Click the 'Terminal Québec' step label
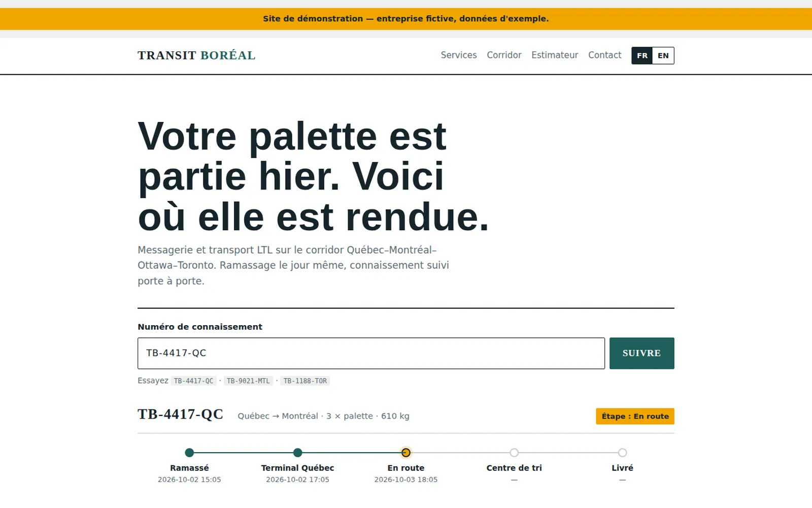Screen dimensions: 812x508 (x=298, y=468)
